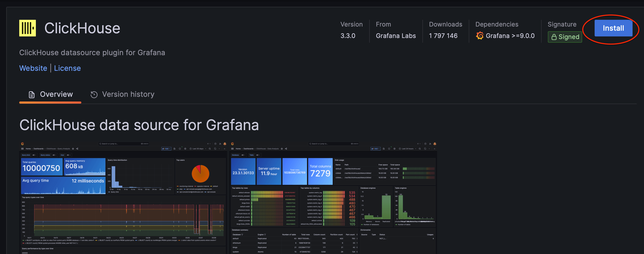Switch to the Overview tab

(50, 94)
